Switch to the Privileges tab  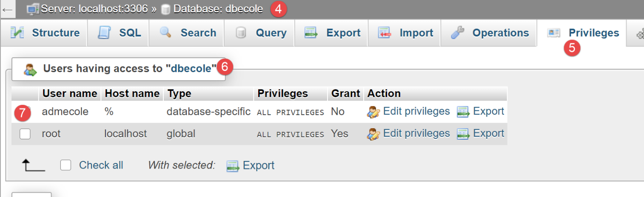point(593,33)
